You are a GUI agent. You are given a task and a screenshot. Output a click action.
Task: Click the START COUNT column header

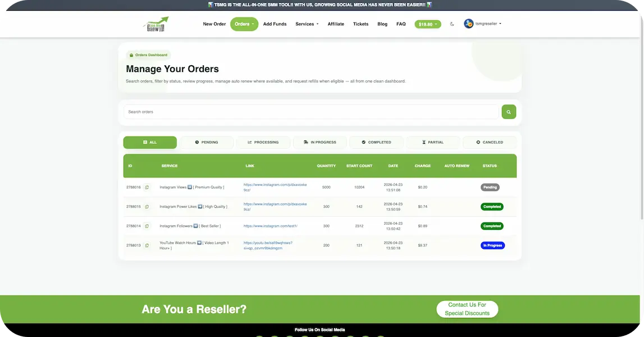tap(359, 166)
